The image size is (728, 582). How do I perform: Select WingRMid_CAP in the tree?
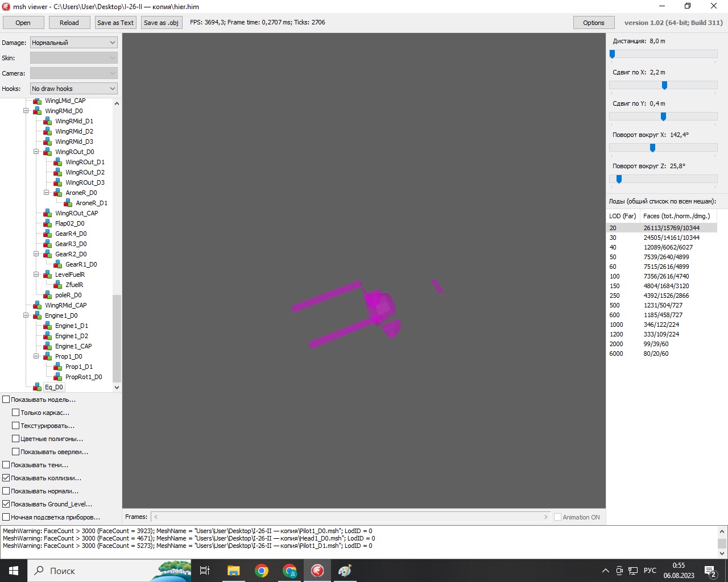tap(66, 305)
